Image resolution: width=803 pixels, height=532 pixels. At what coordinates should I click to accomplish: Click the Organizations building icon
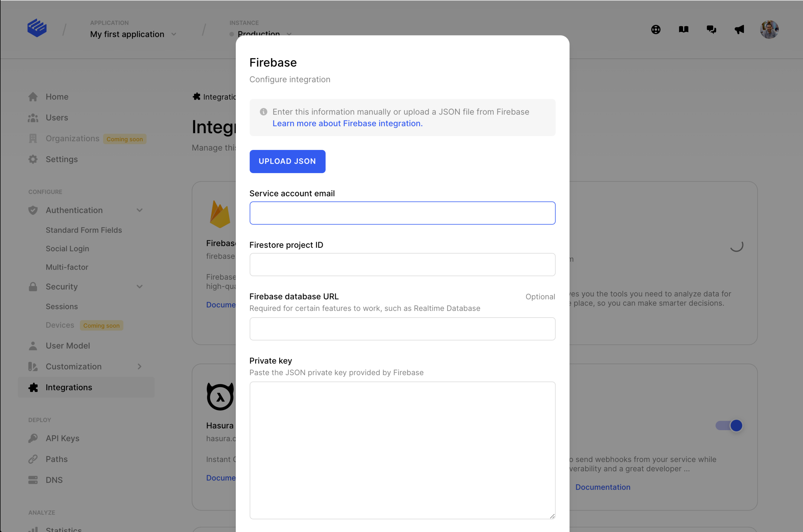point(33,138)
